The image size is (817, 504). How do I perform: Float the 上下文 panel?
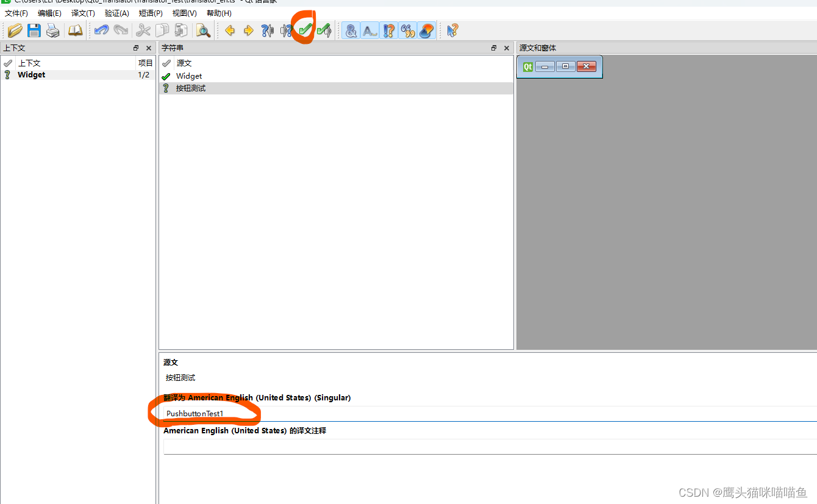tap(136, 48)
